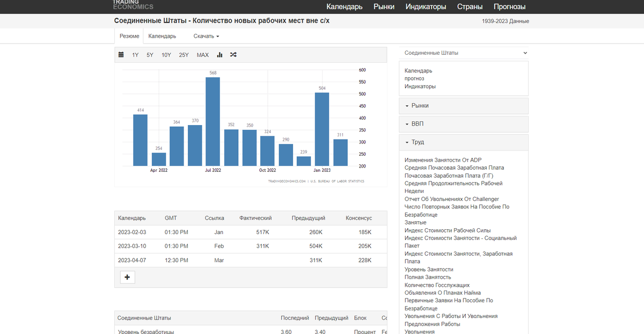Set chart range to 5Y
Image resolution: width=644 pixels, height=334 pixels.
(x=150, y=55)
